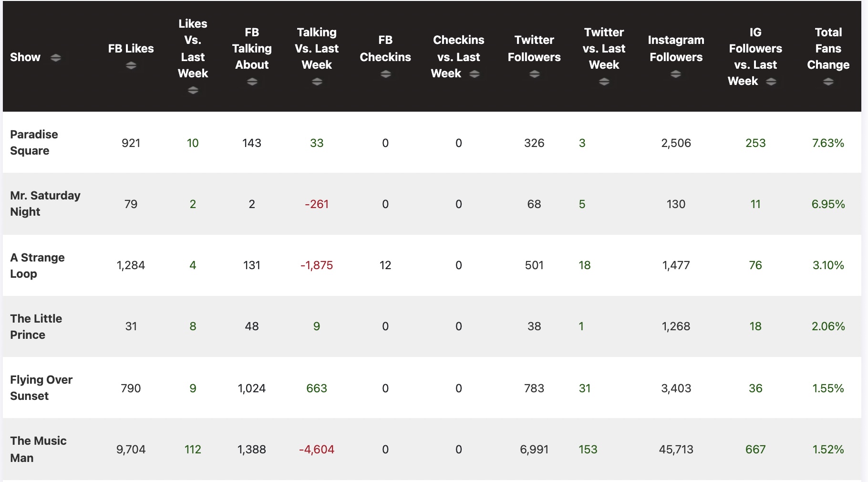This screenshot has width=868, height=482.
Task: Sort using Talking Vs. Last Week arrows
Action: click(317, 82)
